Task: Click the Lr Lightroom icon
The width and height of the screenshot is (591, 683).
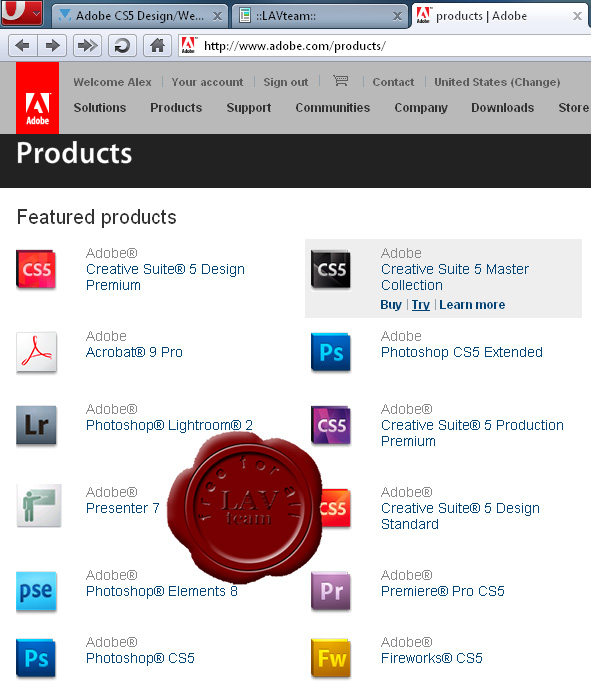Action: pos(37,426)
